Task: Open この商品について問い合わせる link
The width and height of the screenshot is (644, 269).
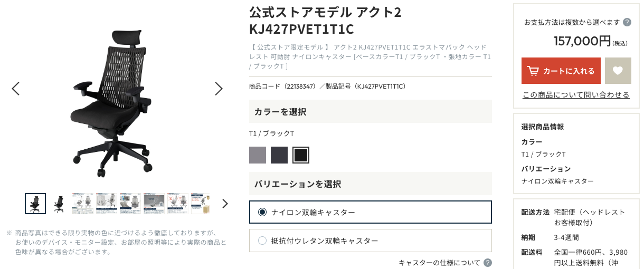Action: (576, 95)
